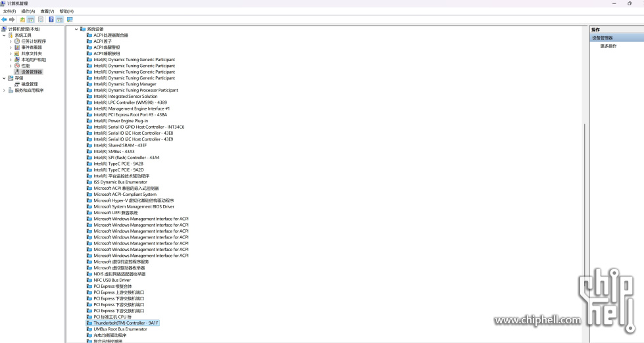Select the 本地用户和组 icon

pyautogui.click(x=17, y=60)
